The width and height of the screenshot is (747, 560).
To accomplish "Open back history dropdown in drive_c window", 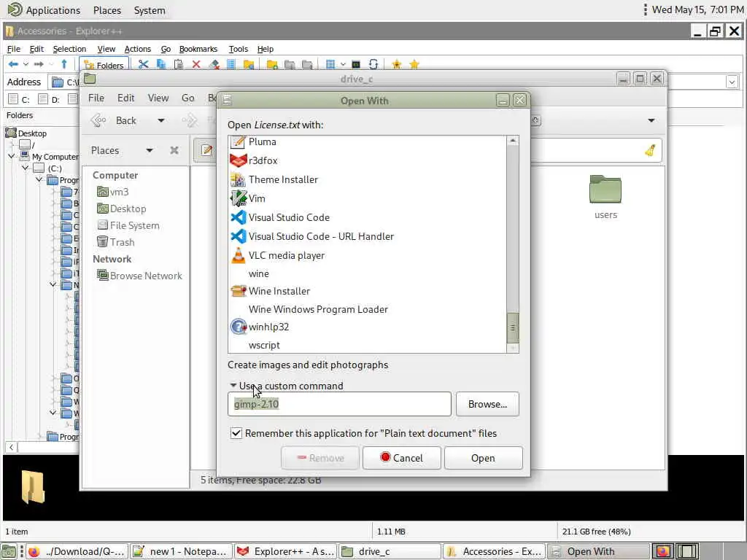I will 161,120.
